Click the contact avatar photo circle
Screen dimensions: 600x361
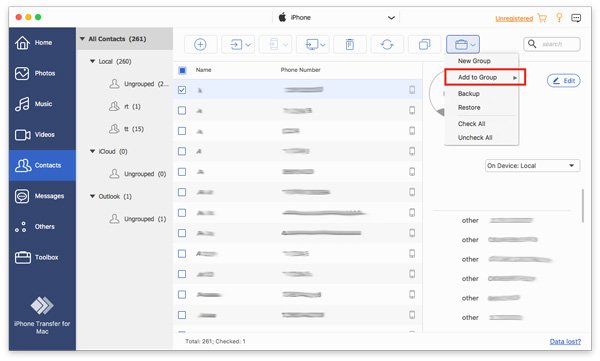pos(437,94)
